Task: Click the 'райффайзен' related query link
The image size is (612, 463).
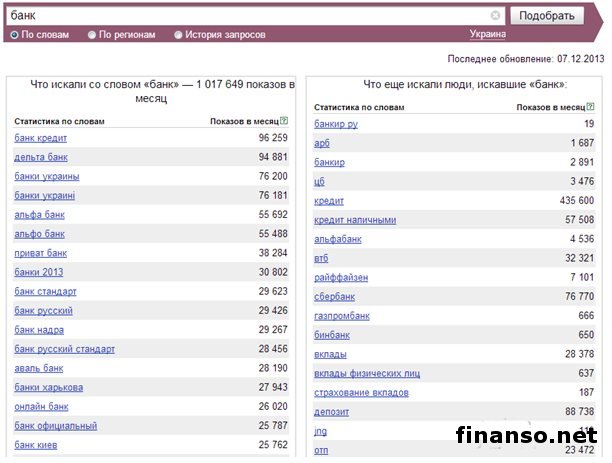Action: point(341,278)
